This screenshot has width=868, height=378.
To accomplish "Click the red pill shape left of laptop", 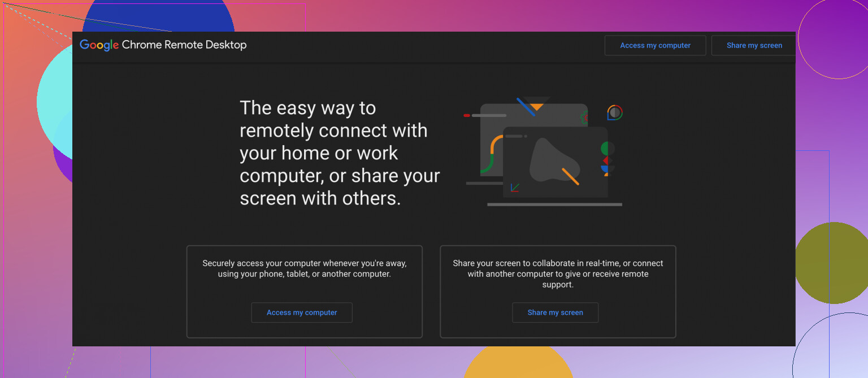I will [467, 115].
